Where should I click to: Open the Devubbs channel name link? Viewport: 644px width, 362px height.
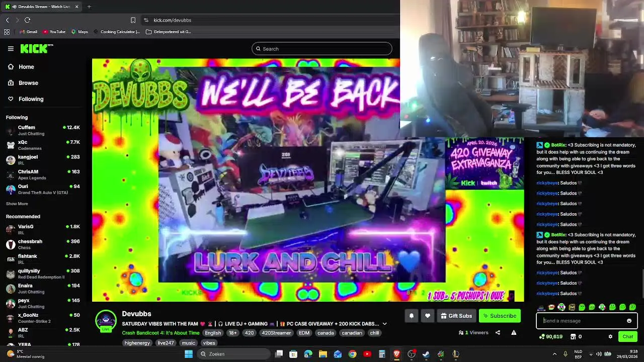[x=136, y=314]
